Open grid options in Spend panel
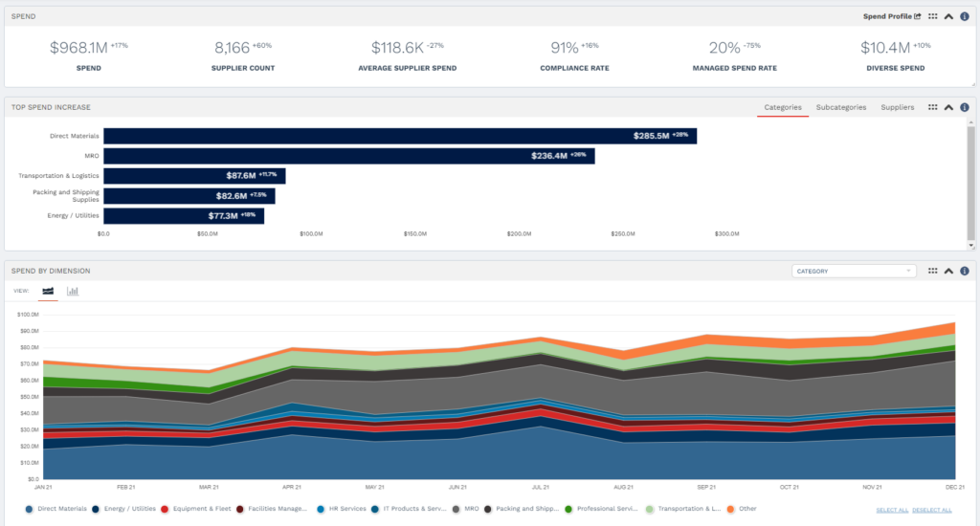 [x=932, y=16]
